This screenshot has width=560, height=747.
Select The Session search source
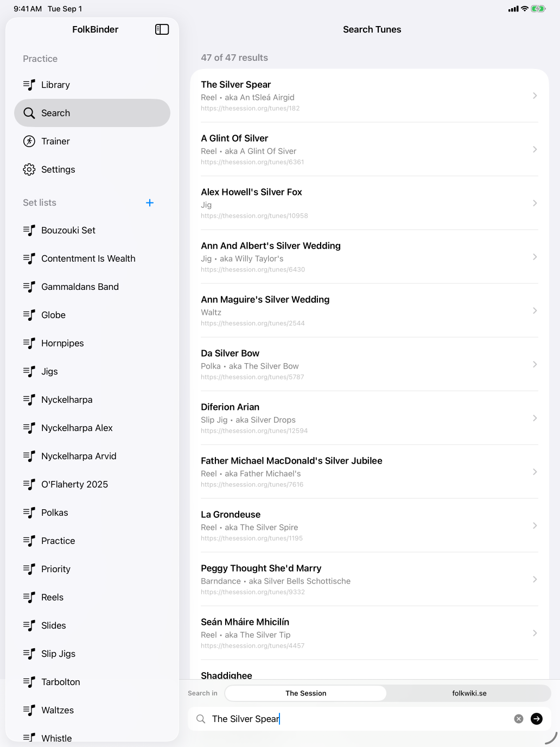(x=306, y=693)
